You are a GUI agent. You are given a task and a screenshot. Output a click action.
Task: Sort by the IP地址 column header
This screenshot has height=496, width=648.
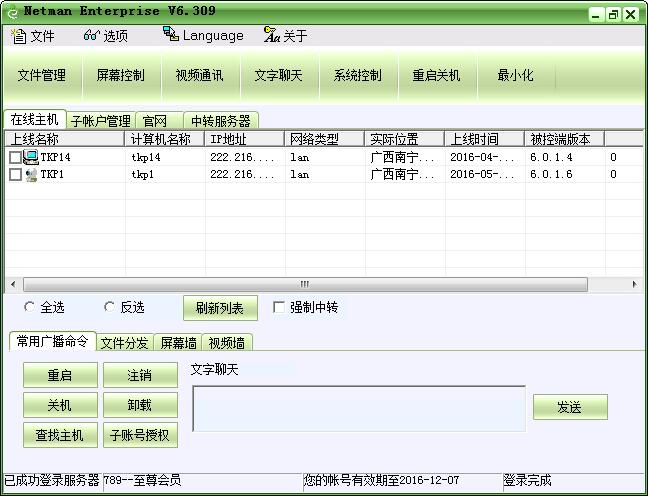click(245, 139)
